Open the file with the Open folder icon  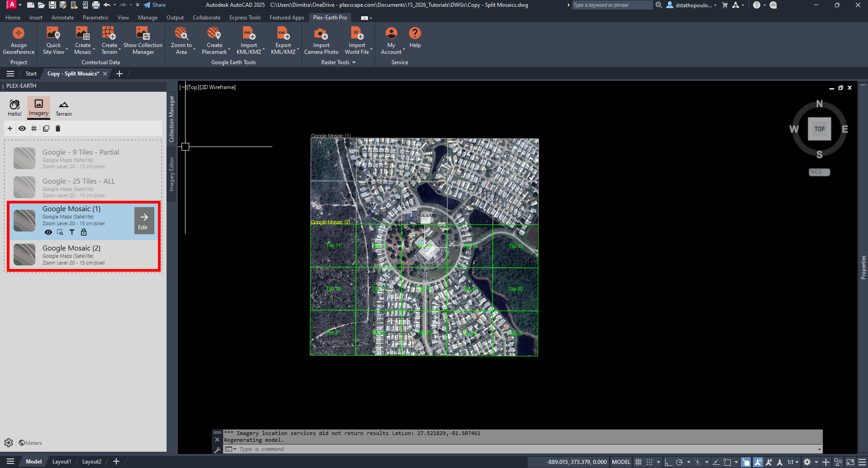[x=41, y=5]
